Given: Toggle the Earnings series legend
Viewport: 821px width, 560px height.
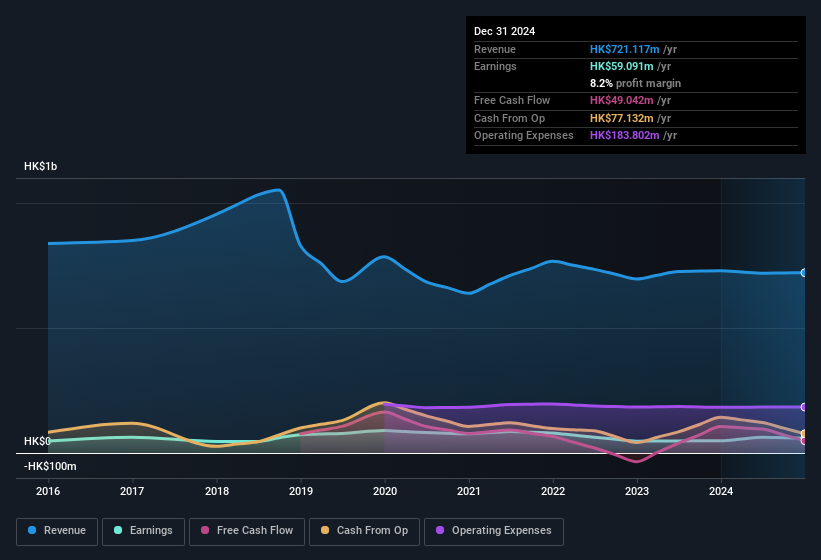Looking at the screenshot, I should tap(143, 531).
